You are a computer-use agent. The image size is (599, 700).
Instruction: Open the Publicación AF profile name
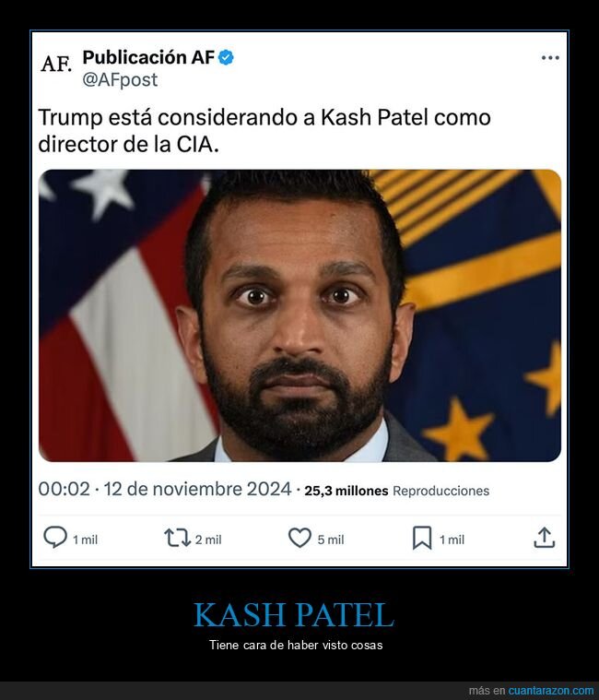[148, 57]
